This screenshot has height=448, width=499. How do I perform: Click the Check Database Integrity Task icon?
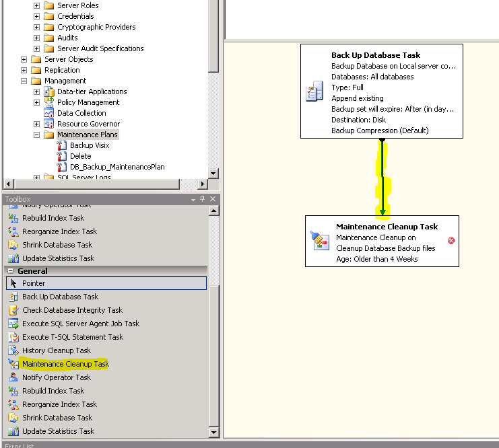point(13,310)
